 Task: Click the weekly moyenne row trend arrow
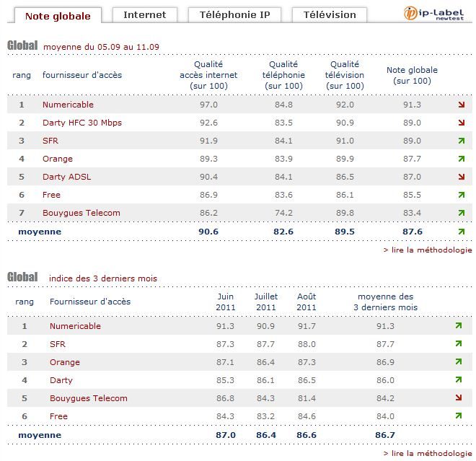(461, 232)
